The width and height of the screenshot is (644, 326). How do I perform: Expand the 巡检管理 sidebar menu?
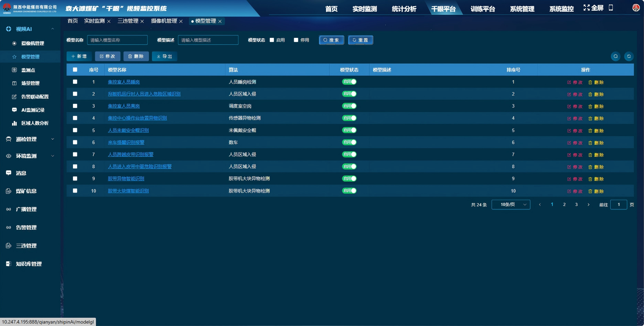(30, 139)
